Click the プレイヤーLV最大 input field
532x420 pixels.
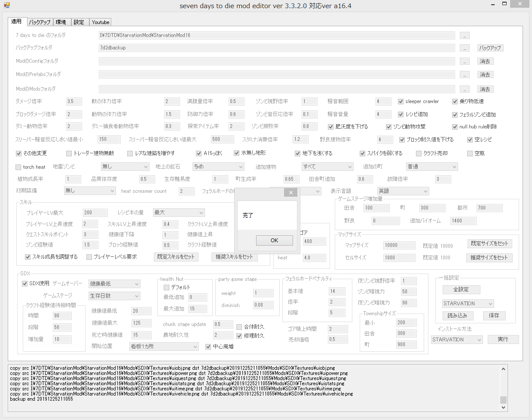(95, 213)
